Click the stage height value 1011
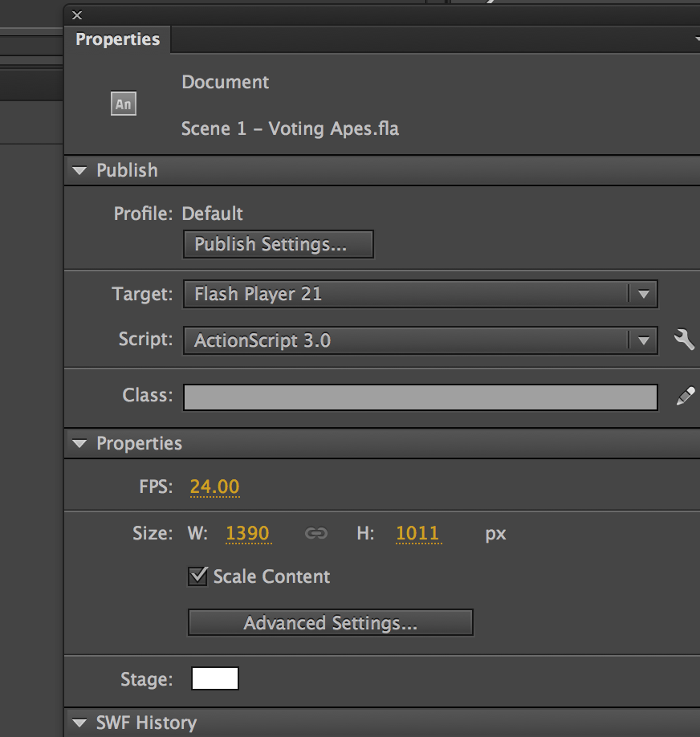The height and width of the screenshot is (737, 700). pos(418,532)
